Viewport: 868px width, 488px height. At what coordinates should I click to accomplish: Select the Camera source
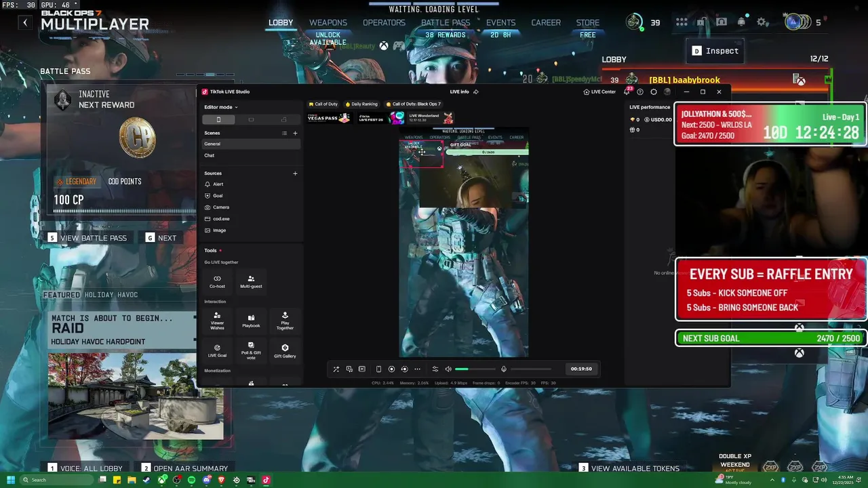click(251, 207)
